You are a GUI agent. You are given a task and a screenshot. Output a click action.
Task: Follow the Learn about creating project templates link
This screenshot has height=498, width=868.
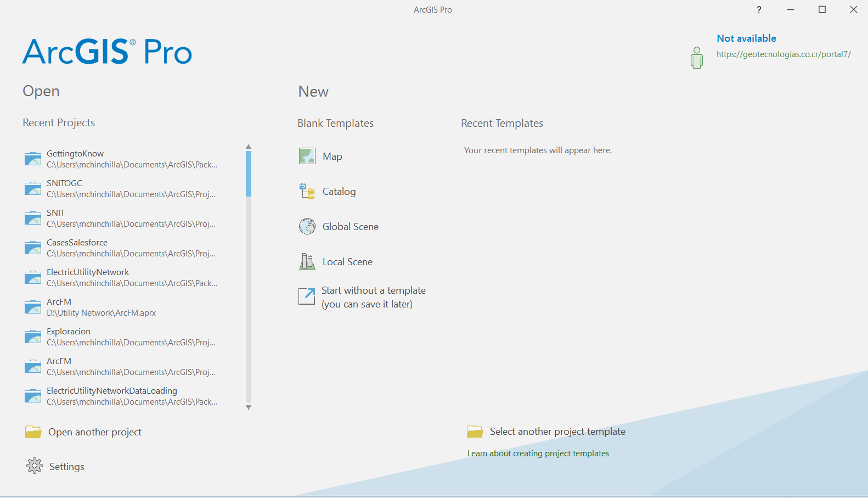tap(538, 454)
